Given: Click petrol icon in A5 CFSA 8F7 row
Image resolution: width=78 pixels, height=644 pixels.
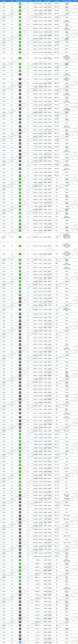Looking at the screenshot, I should [x=20, y=295].
